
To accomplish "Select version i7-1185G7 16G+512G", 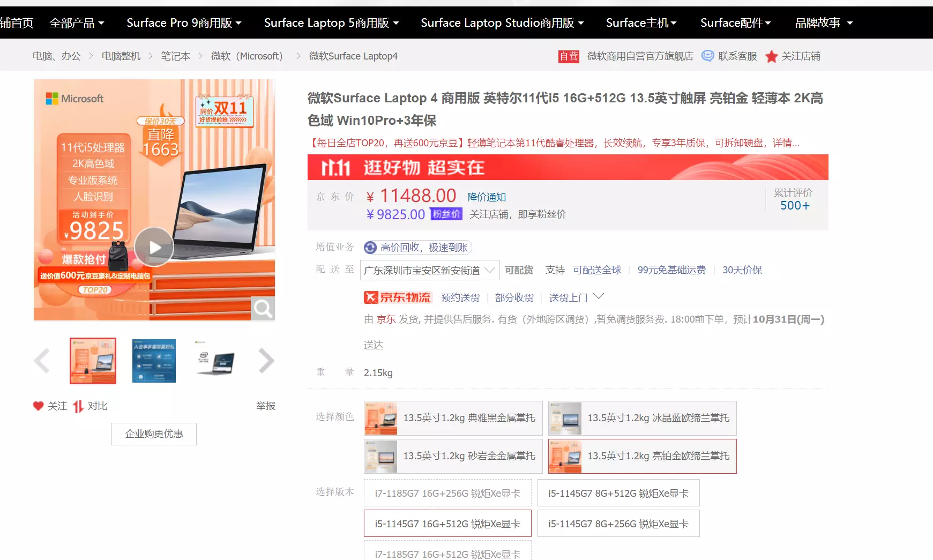I will [x=447, y=551].
